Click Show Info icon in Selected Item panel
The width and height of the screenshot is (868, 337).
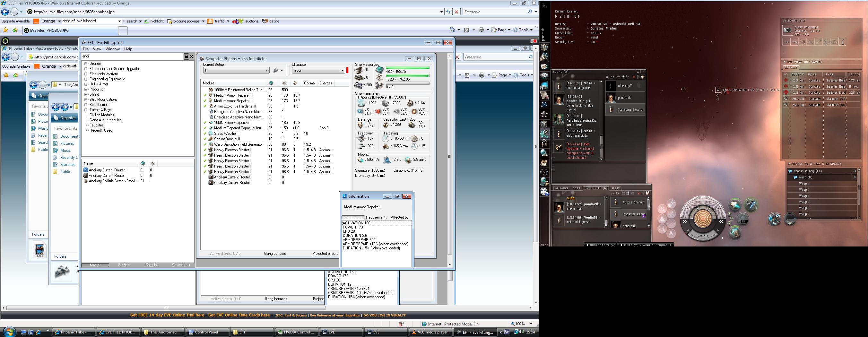pos(842,42)
